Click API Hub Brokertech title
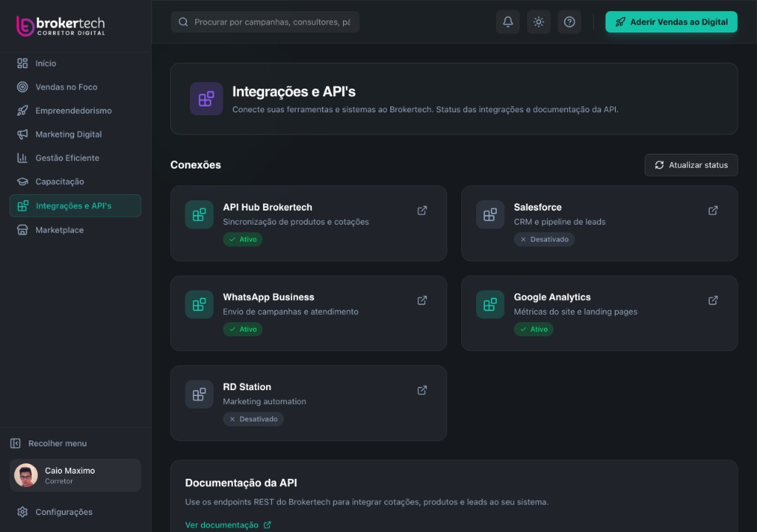Image resolution: width=757 pixels, height=532 pixels. pyautogui.click(x=268, y=207)
